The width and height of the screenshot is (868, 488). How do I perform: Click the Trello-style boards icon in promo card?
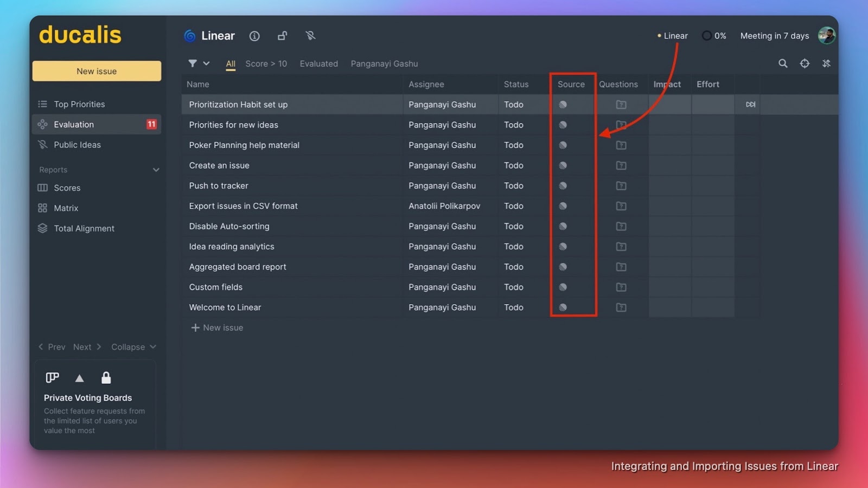click(52, 377)
